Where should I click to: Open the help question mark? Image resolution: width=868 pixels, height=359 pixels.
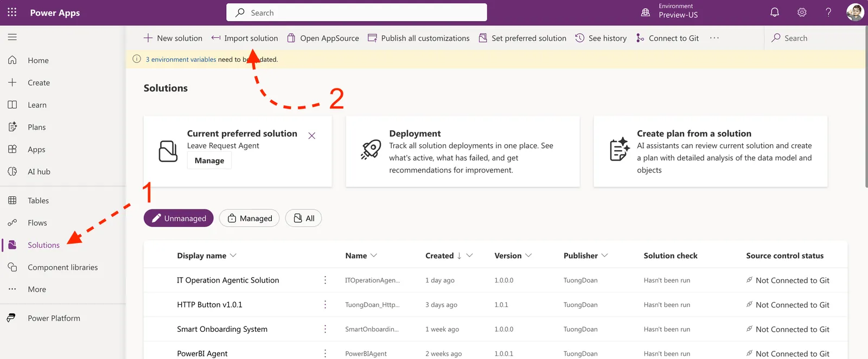pos(828,12)
